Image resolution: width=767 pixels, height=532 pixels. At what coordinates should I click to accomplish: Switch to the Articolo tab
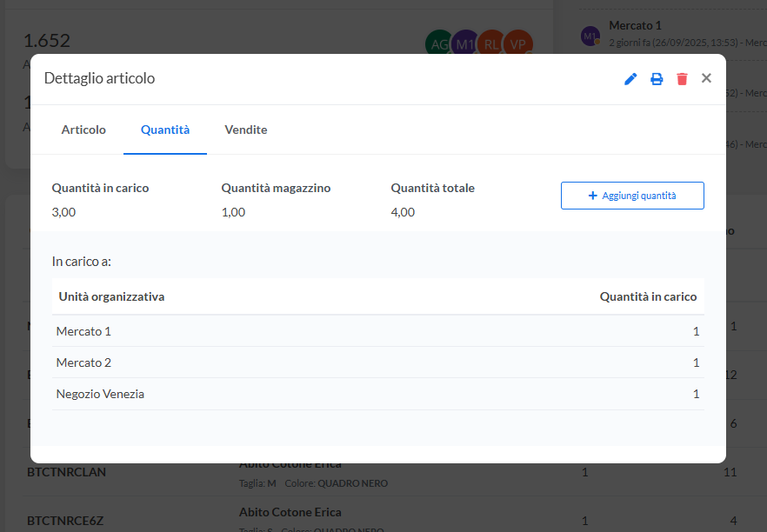tap(83, 130)
